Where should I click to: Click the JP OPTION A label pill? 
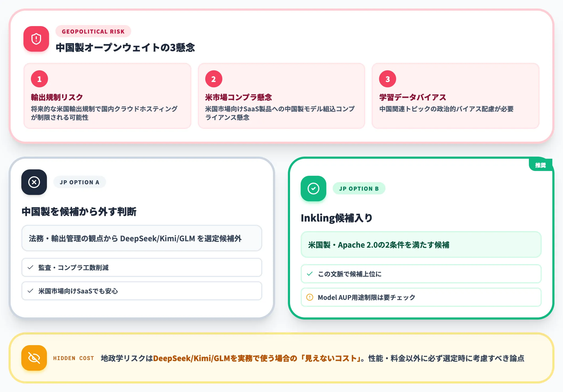[x=79, y=182]
